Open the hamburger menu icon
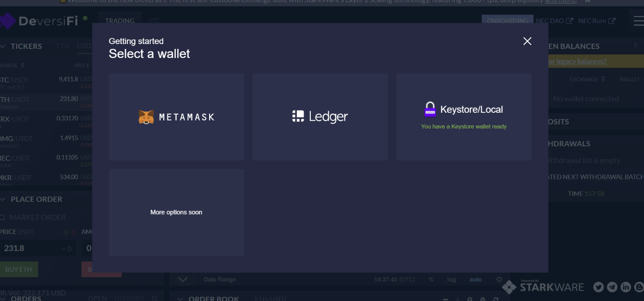The height and width of the screenshot is (301, 644). (x=639, y=21)
